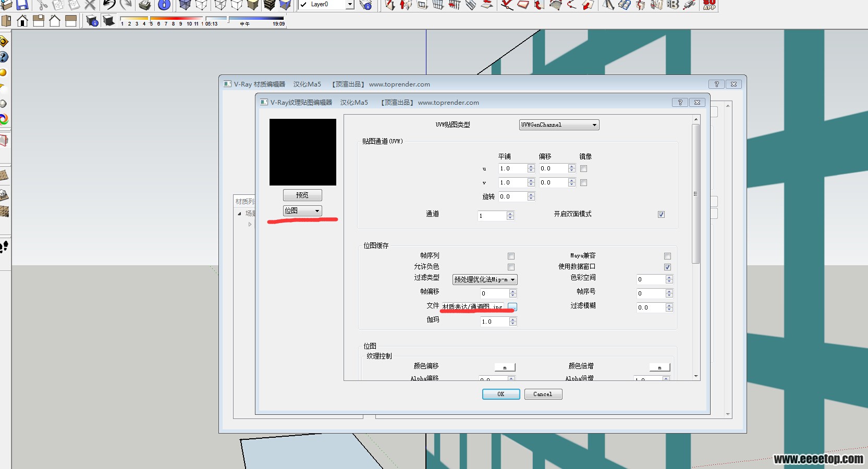
Task: Click the 文件 path input field
Action: tap(473, 307)
